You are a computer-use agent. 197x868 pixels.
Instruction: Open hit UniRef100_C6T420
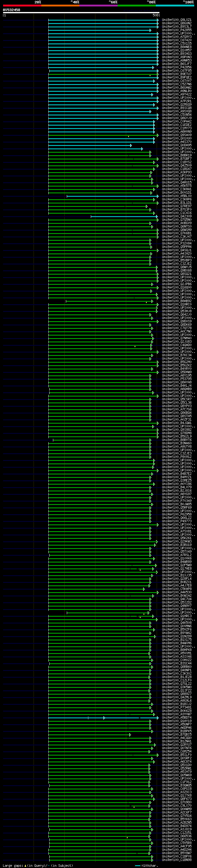coord(176,40)
